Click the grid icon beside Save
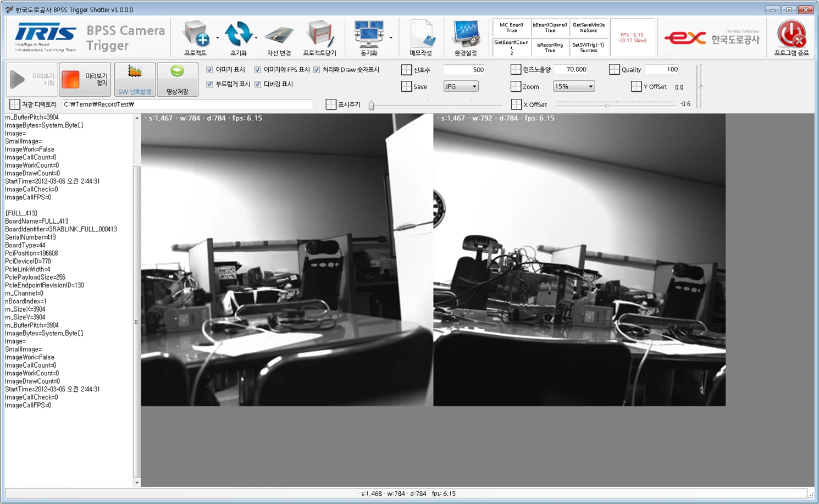The width and height of the screenshot is (819, 504). click(406, 86)
